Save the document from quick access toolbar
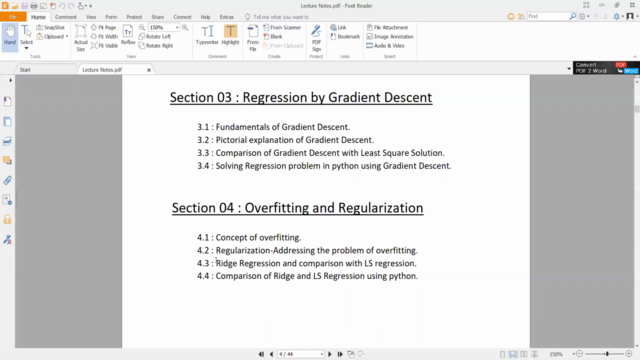 [24, 6]
